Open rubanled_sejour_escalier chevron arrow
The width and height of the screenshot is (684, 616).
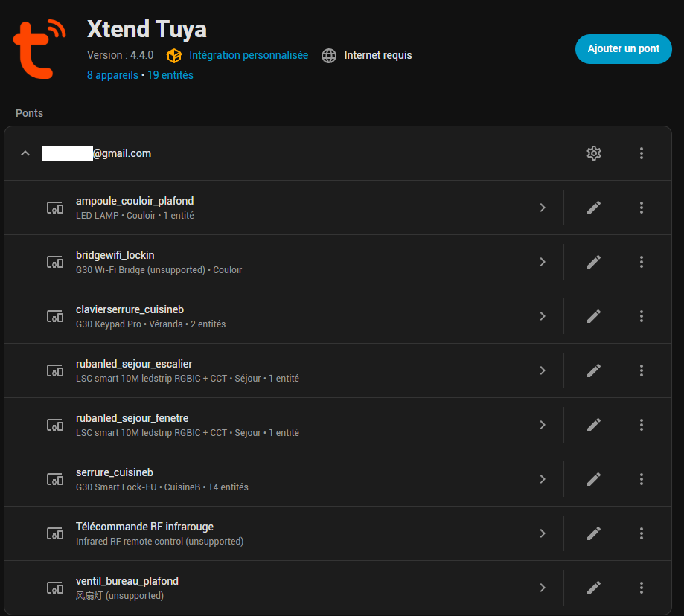(543, 370)
